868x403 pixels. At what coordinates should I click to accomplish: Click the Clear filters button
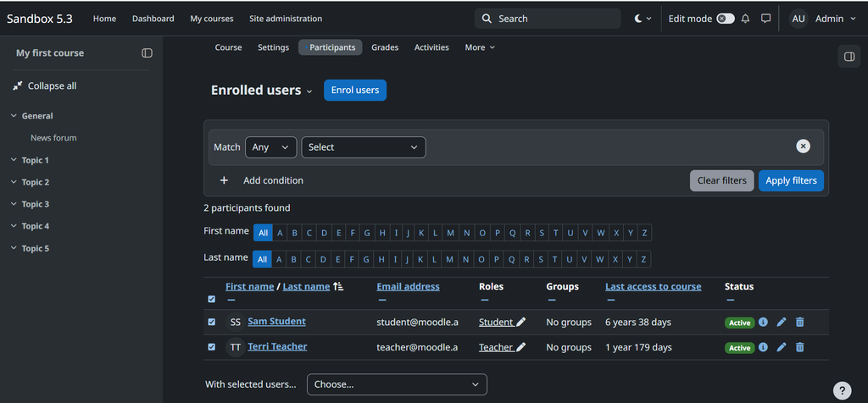coord(722,181)
